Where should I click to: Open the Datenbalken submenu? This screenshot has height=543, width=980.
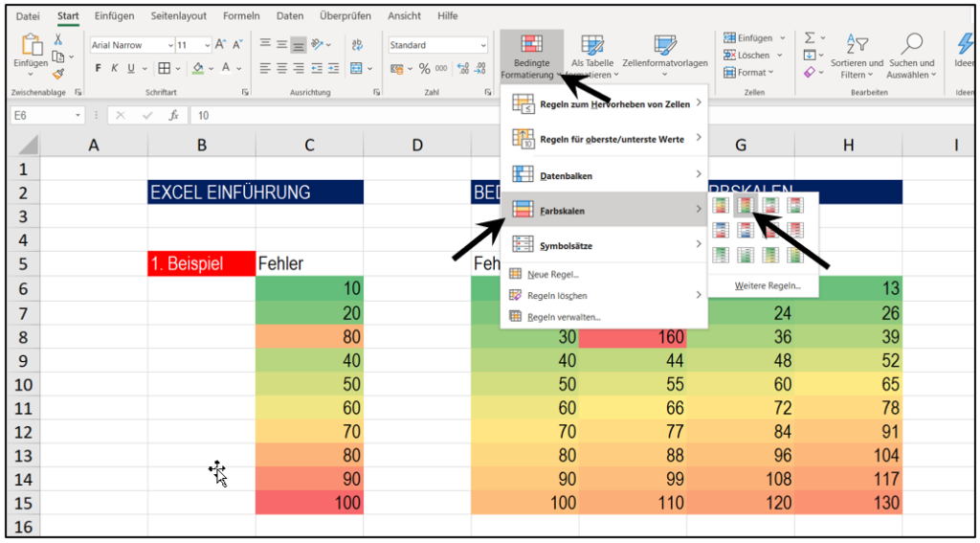pyautogui.click(x=605, y=175)
